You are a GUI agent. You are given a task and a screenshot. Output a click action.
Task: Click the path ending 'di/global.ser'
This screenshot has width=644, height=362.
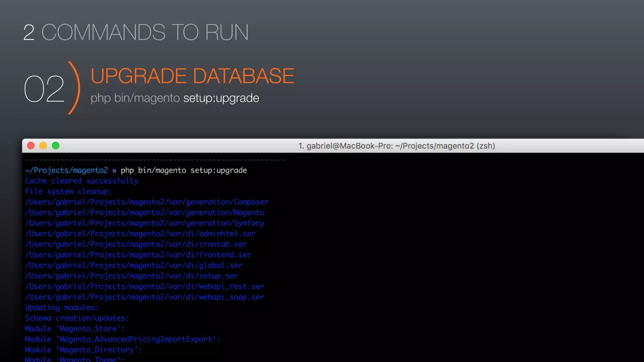pos(134,266)
